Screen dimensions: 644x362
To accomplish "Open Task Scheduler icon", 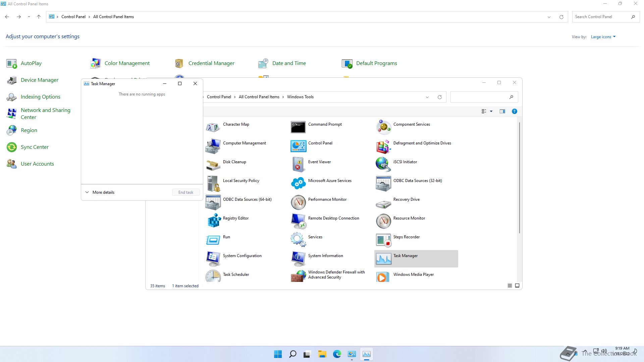I will [213, 276].
